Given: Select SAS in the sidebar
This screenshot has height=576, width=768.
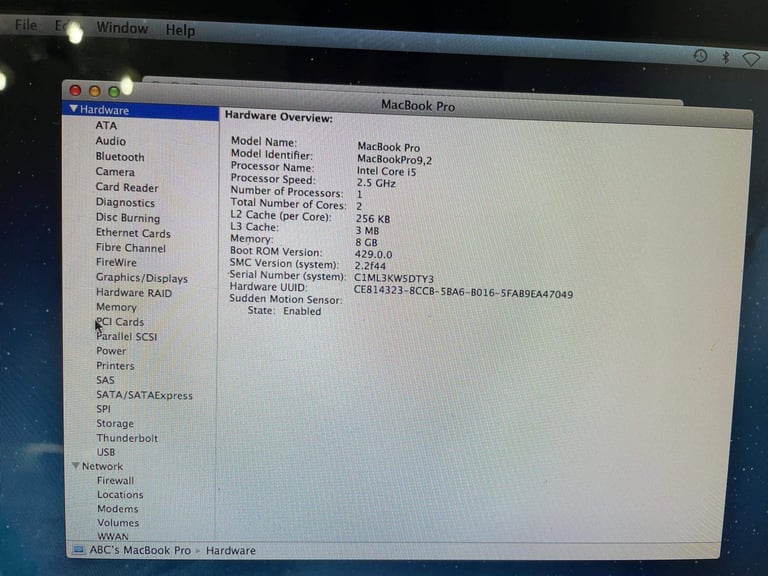Looking at the screenshot, I should pos(105,380).
